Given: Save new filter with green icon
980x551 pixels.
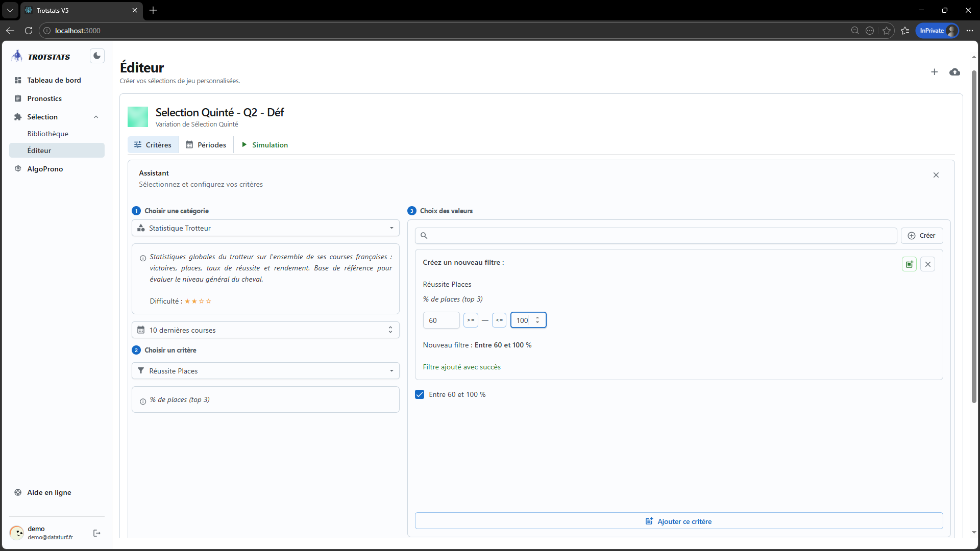Looking at the screenshot, I should [x=909, y=264].
